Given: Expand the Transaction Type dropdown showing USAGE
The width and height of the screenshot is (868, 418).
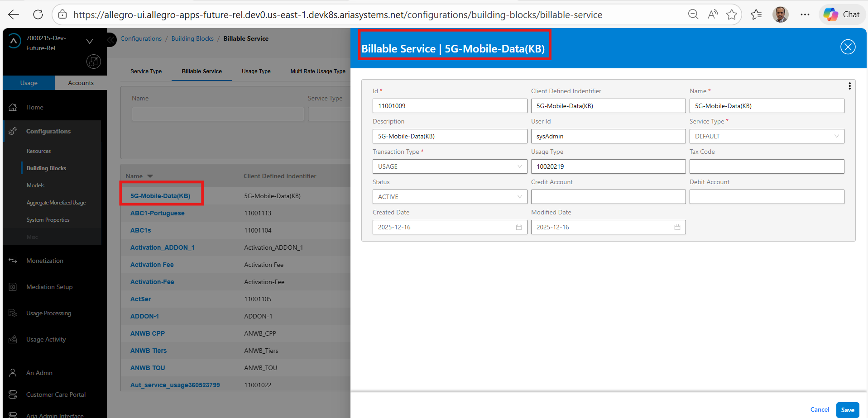Looking at the screenshot, I should coord(519,166).
